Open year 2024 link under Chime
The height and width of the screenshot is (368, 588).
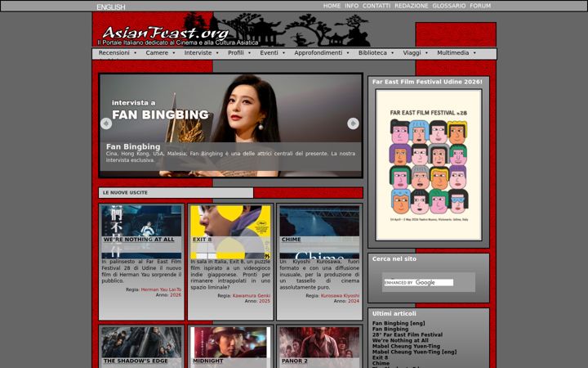354,301
